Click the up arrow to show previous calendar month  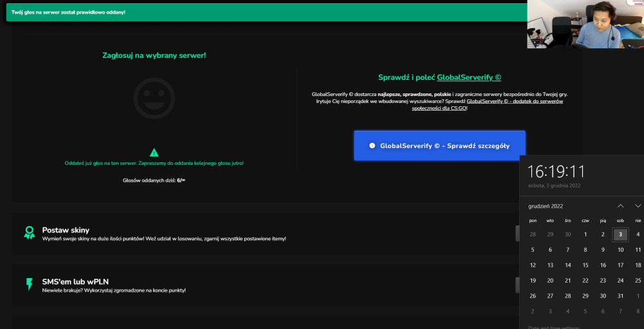pyautogui.click(x=621, y=206)
